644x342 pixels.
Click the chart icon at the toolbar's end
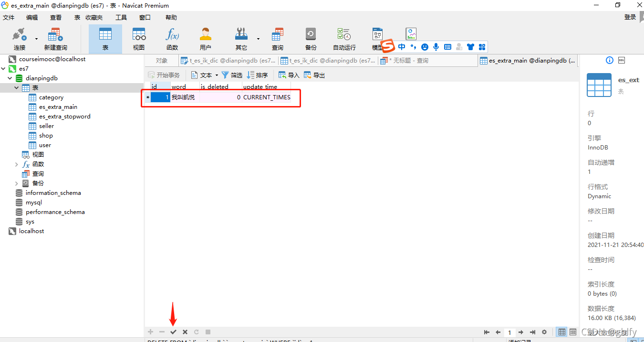click(411, 34)
